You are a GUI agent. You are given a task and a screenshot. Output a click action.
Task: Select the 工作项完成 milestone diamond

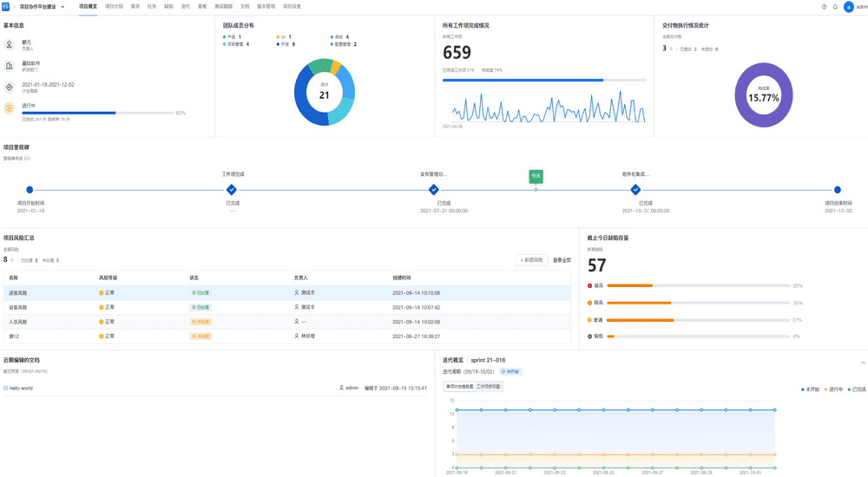coord(232,190)
